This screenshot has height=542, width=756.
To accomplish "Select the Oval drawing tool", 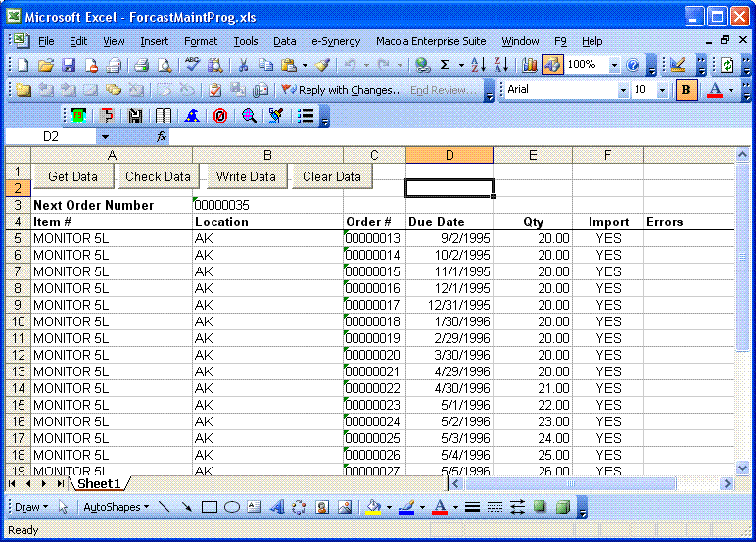I will click(232, 507).
